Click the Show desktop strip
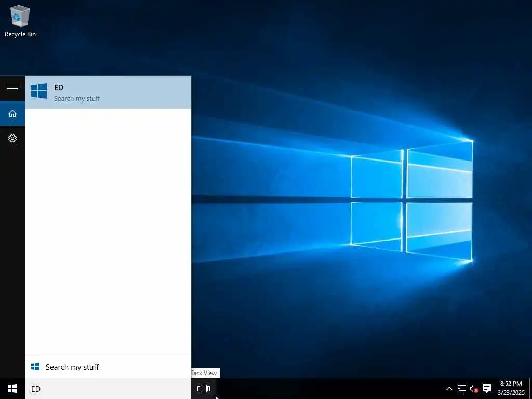This screenshot has height=399, width=532. [x=530, y=389]
